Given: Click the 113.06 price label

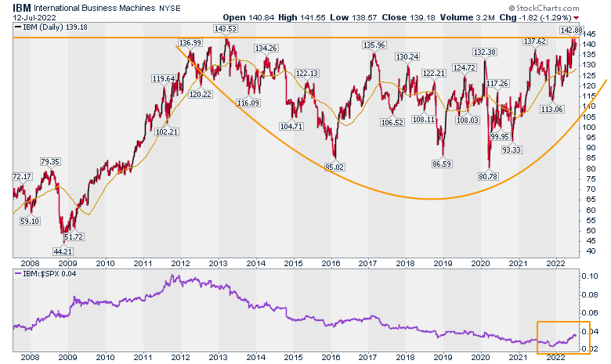Looking at the screenshot, I should (551, 110).
